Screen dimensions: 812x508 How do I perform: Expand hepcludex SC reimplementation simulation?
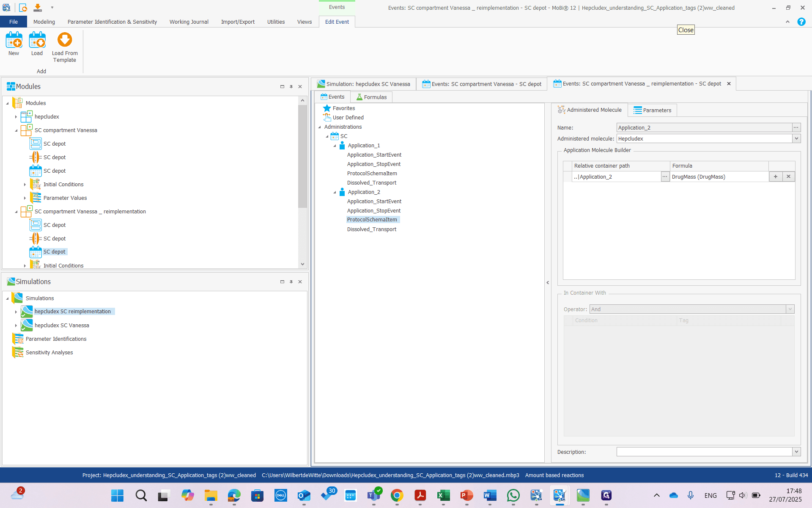click(x=16, y=312)
